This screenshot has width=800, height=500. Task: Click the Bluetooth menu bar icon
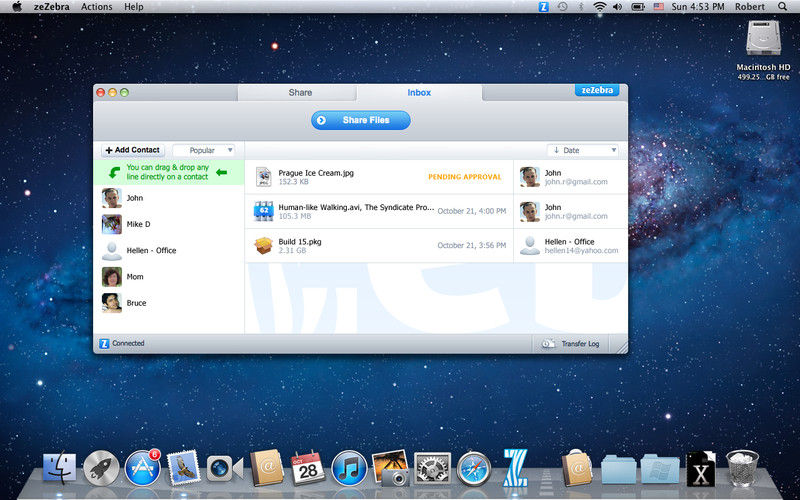581,7
